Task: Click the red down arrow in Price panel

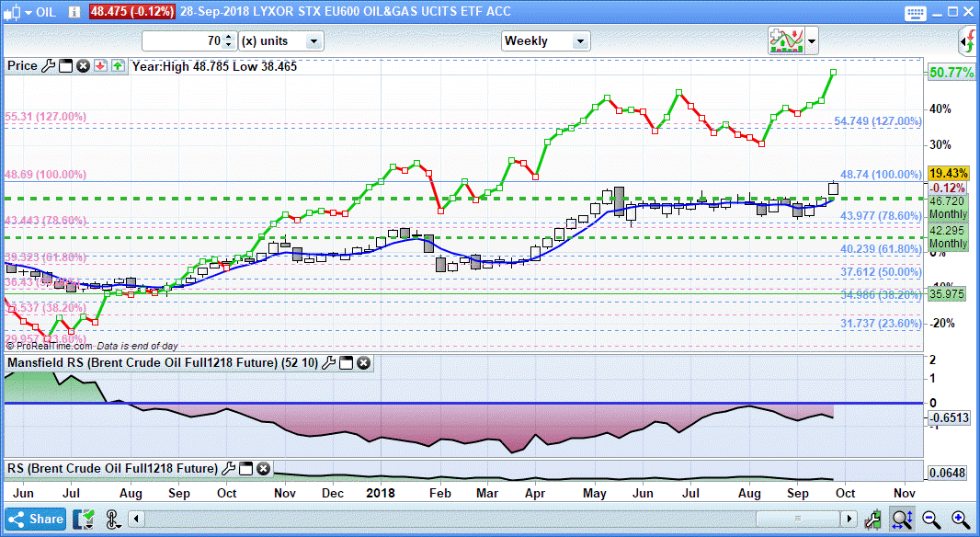Action: coord(100,66)
